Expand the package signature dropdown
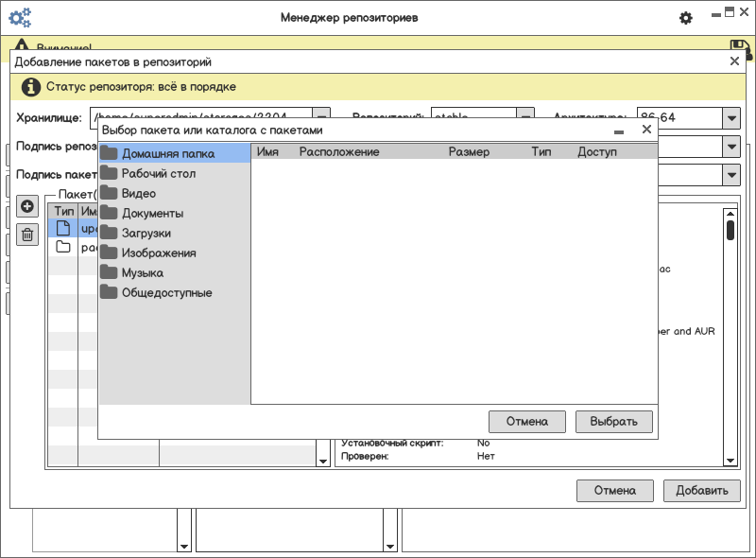This screenshot has height=558, width=756. pos(730,175)
